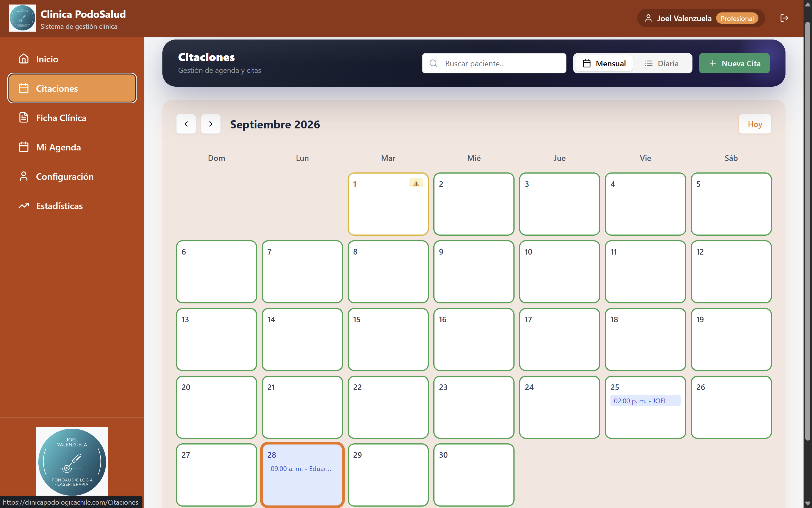This screenshot has width=812, height=508.
Task: Select day 20 in calendar
Action: (217, 407)
